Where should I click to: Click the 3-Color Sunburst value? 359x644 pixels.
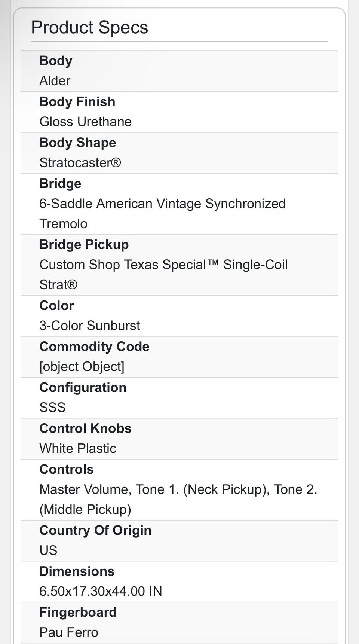[x=90, y=326]
